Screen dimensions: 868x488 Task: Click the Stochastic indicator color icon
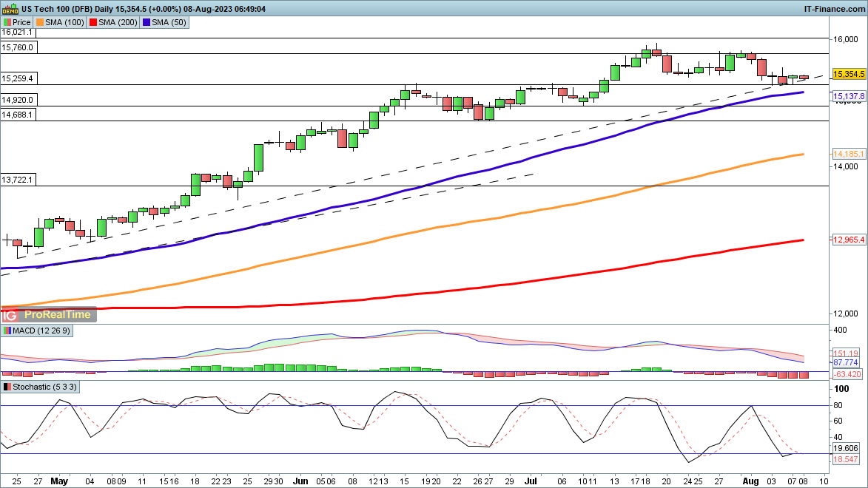tap(7, 387)
